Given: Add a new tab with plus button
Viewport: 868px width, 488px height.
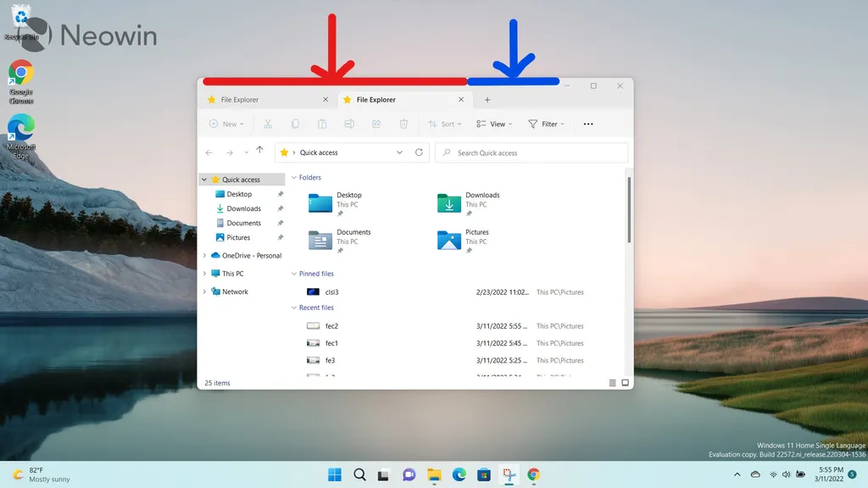Looking at the screenshot, I should tap(487, 100).
